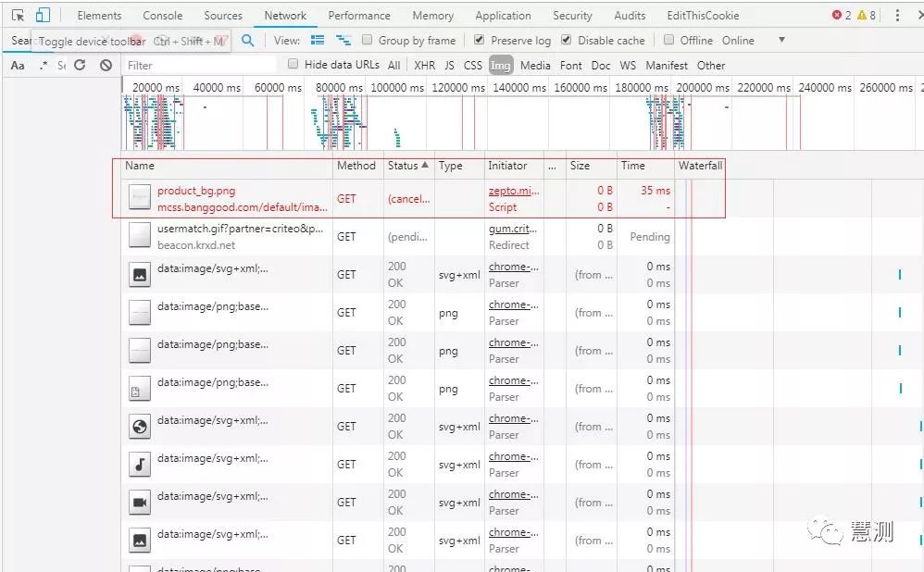This screenshot has height=572, width=924.
Task: Sort by the Name column header
Action: coord(227,166)
